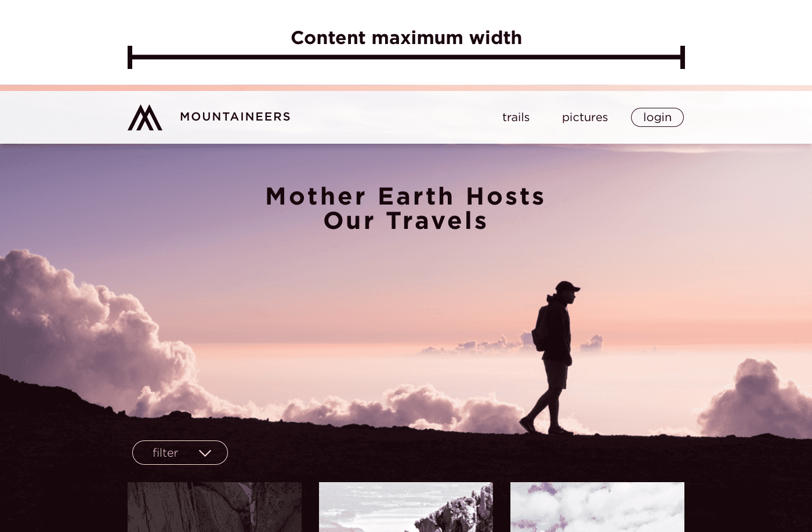Click the walking hiker silhouette
Screen dimensions: 812x532
tap(551, 358)
